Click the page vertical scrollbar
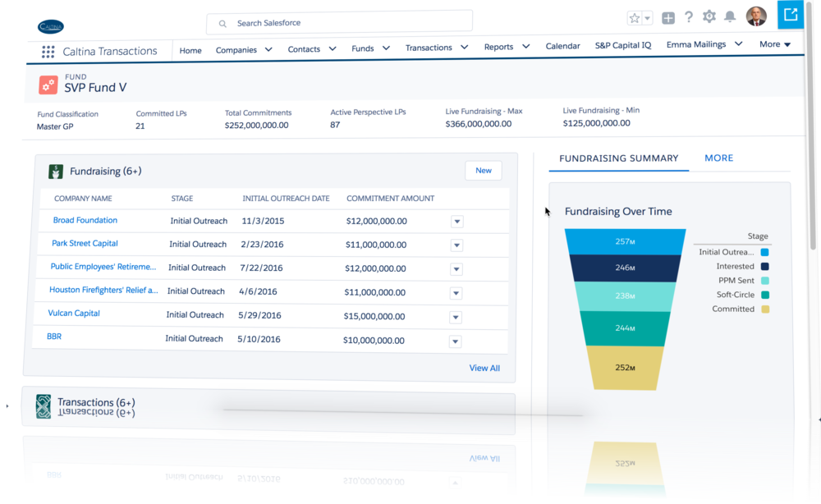Screen dimensions: 821x504 (x=813, y=126)
